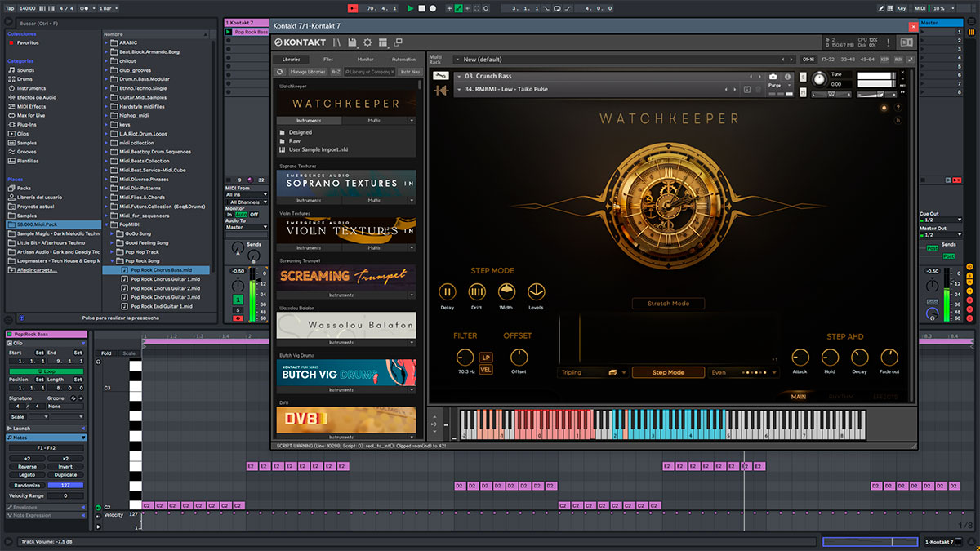Toggle the LP filter button
The width and height of the screenshot is (980, 551).
pyautogui.click(x=486, y=358)
